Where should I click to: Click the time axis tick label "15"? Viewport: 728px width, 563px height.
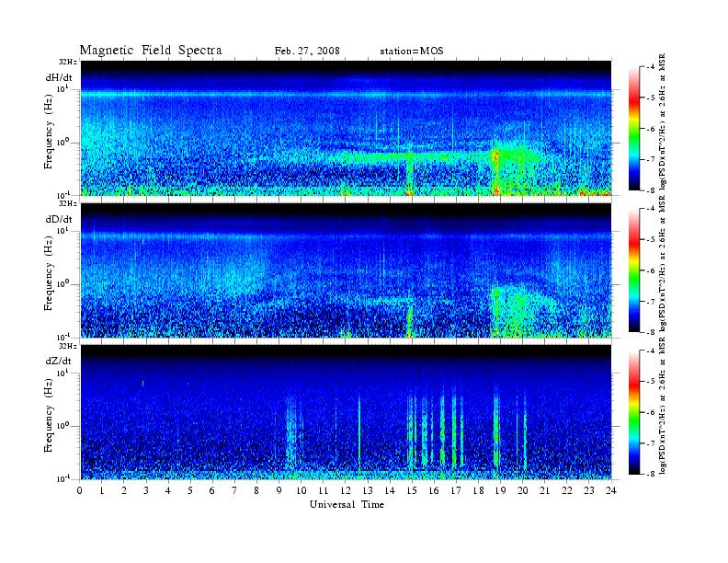click(412, 491)
